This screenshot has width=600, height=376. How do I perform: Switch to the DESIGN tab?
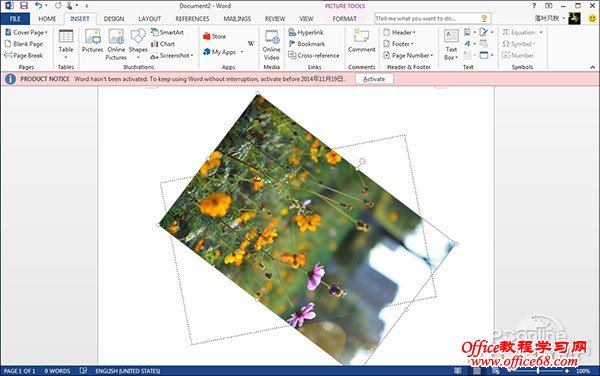[114, 19]
